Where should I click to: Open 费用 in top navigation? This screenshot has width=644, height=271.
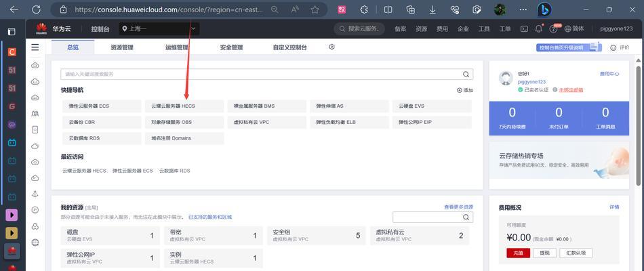(x=443, y=28)
